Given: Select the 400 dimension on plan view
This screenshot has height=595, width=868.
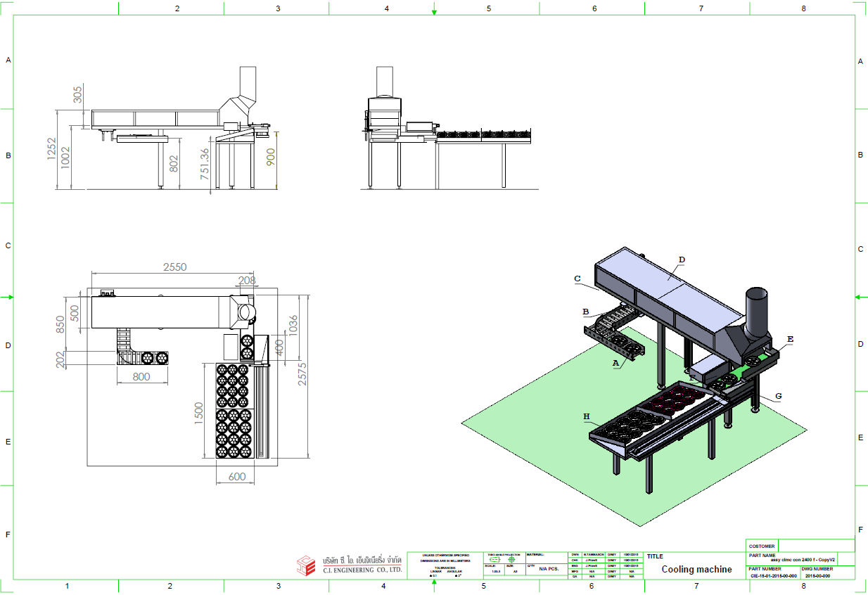Looking at the screenshot, I should 279,347.
